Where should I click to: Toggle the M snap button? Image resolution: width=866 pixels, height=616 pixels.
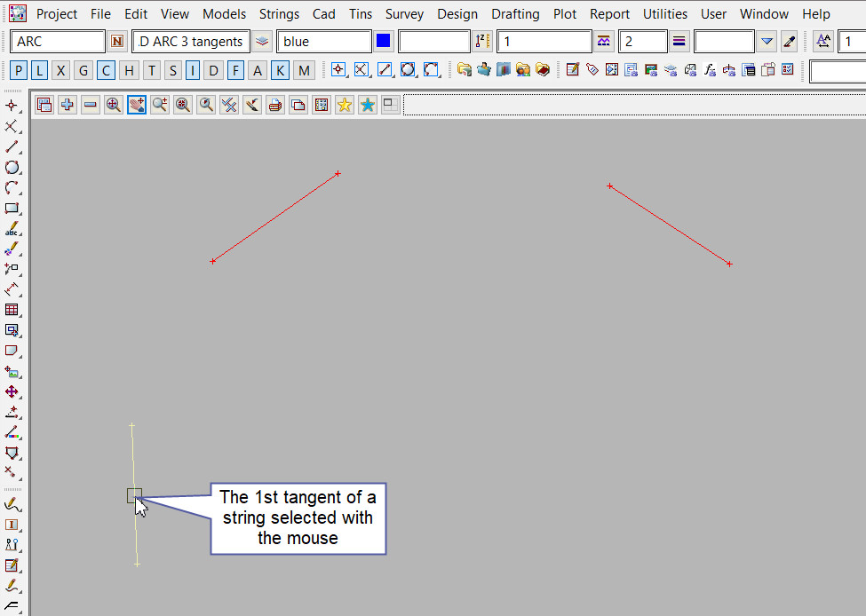(304, 70)
